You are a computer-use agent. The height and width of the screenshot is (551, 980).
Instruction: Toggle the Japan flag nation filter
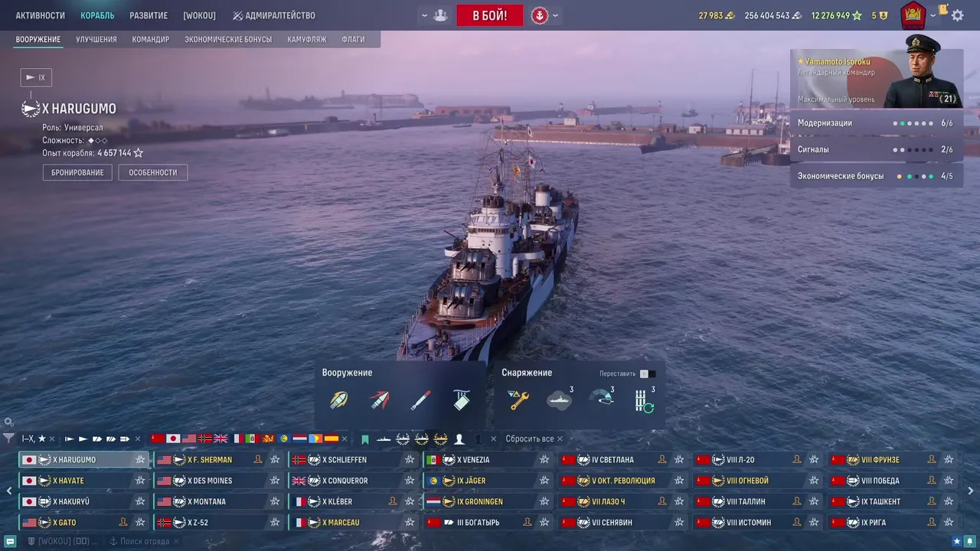(174, 439)
